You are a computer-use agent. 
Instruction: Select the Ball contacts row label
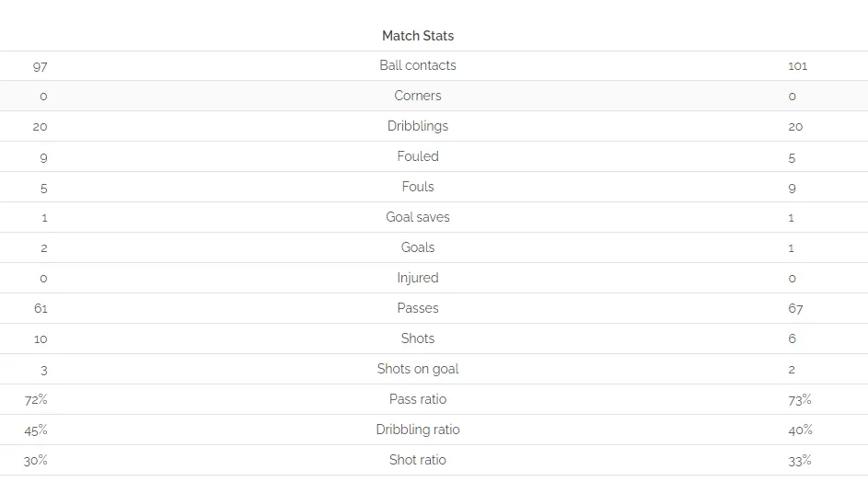coord(418,65)
